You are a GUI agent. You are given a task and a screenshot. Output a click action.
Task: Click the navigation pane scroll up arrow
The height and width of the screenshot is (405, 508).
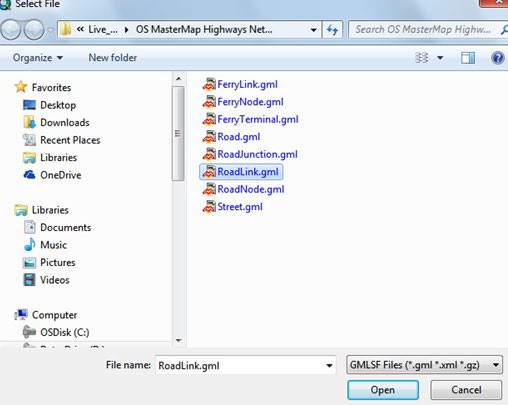178,79
